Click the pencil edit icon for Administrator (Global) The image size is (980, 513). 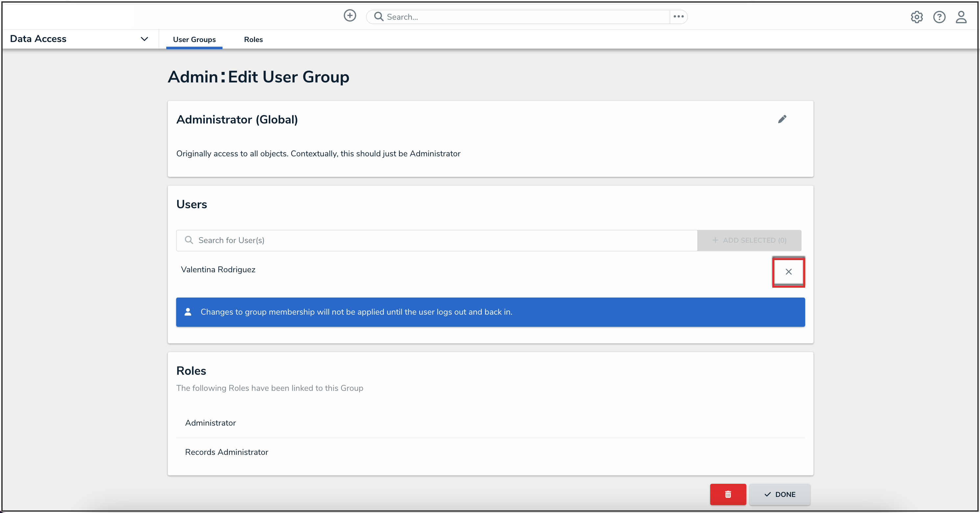point(782,120)
